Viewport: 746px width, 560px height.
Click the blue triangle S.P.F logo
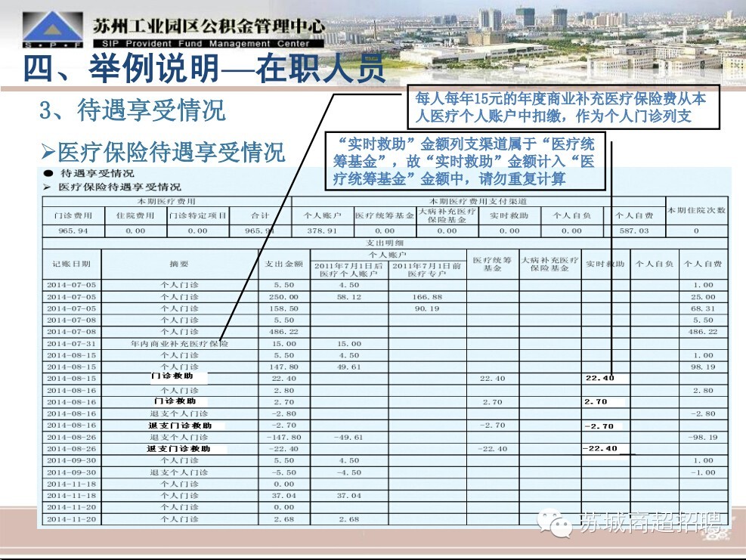click(53, 29)
